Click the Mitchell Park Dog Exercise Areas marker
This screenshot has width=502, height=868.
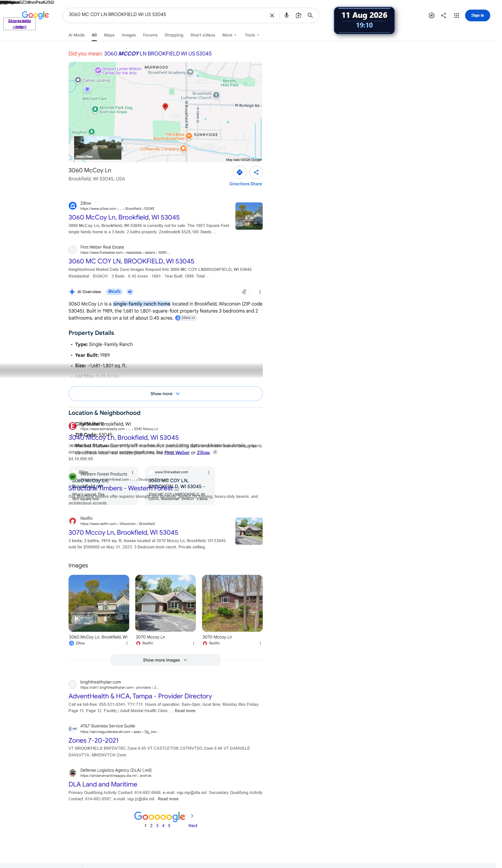(x=95, y=109)
